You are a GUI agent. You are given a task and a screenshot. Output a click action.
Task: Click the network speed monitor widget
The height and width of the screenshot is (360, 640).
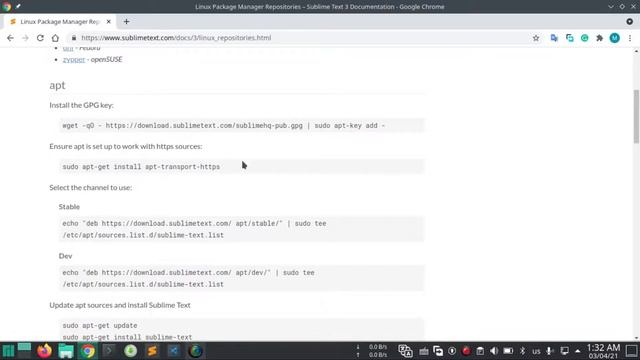tap(372, 351)
